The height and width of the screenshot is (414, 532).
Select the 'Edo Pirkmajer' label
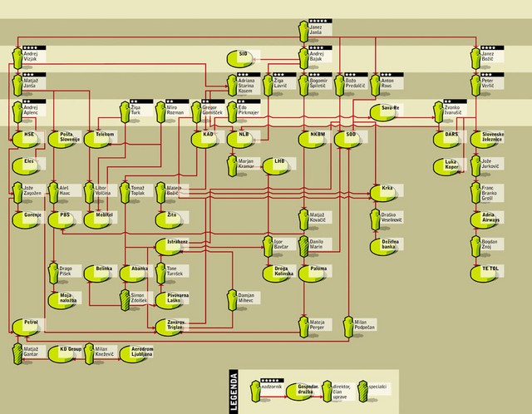(249, 110)
